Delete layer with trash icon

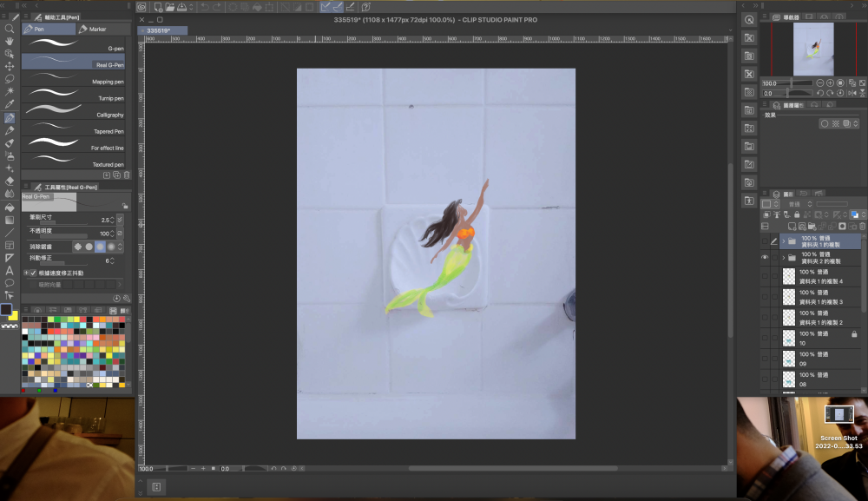tap(863, 227)
